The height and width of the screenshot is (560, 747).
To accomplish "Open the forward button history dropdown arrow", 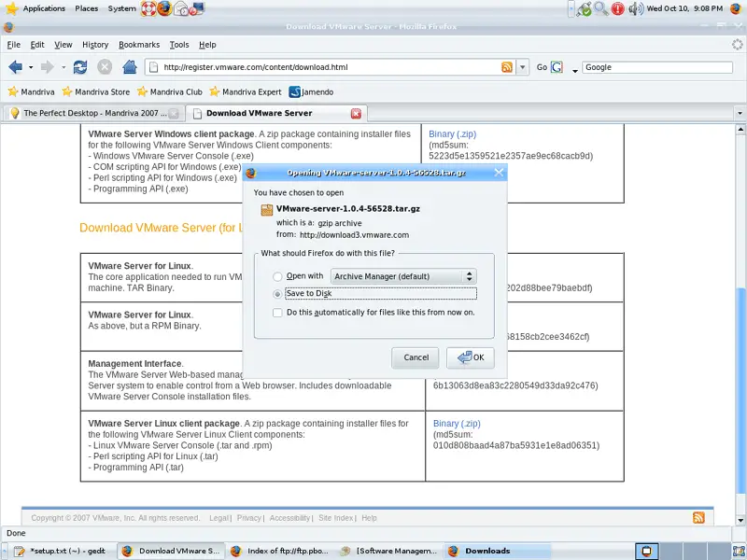I will 63,67.
